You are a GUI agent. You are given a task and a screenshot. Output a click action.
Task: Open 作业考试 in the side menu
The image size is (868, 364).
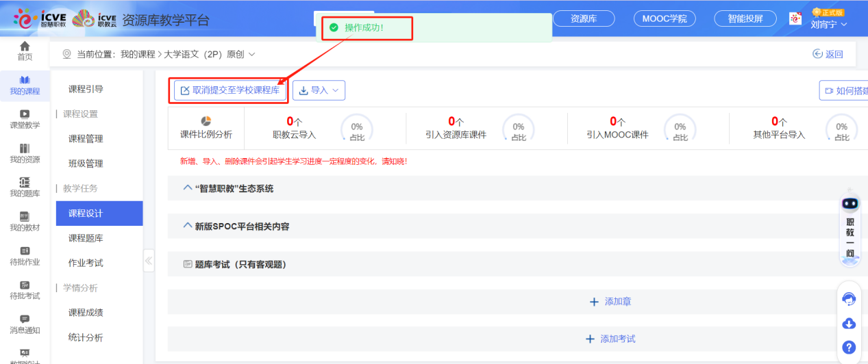point(86,263)
